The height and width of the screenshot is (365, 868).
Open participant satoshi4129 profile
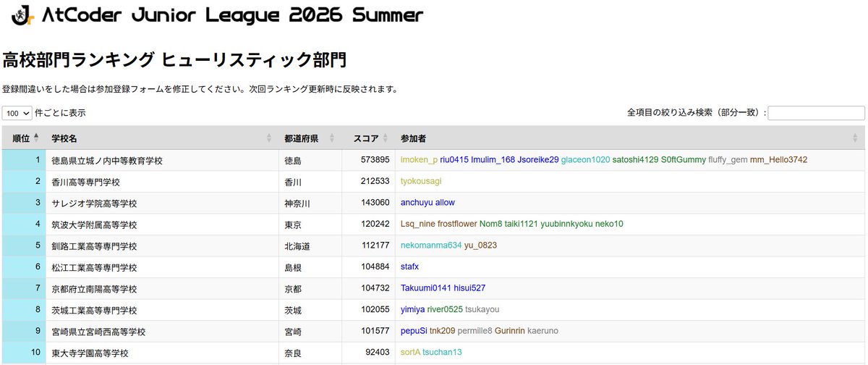pos(635,159)
